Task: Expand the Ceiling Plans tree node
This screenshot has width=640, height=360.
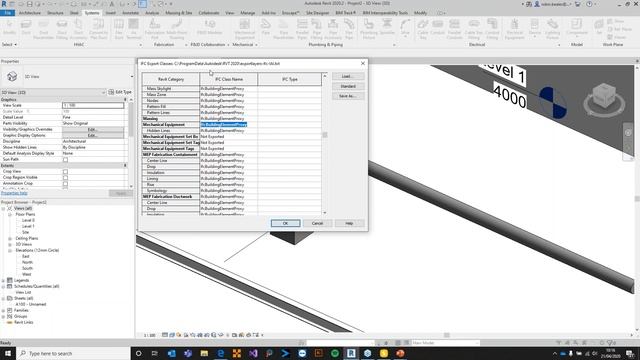Action: (x=10, y=238)
